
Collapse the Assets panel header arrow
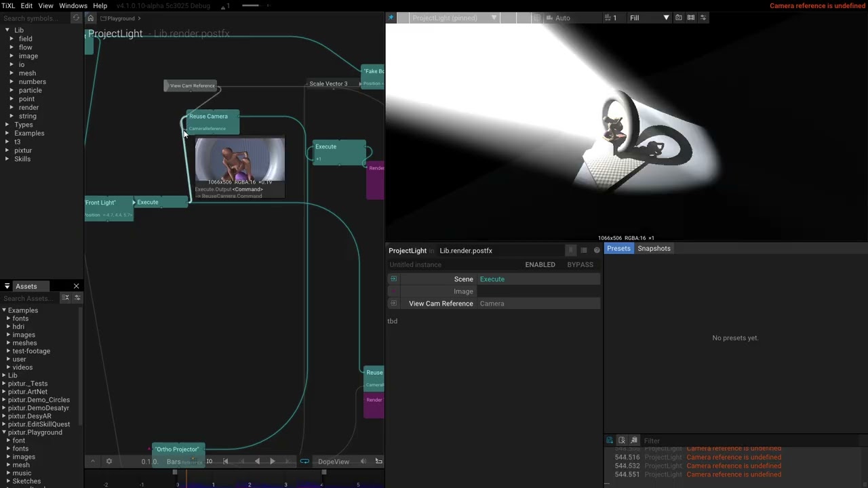pos(7,286)
